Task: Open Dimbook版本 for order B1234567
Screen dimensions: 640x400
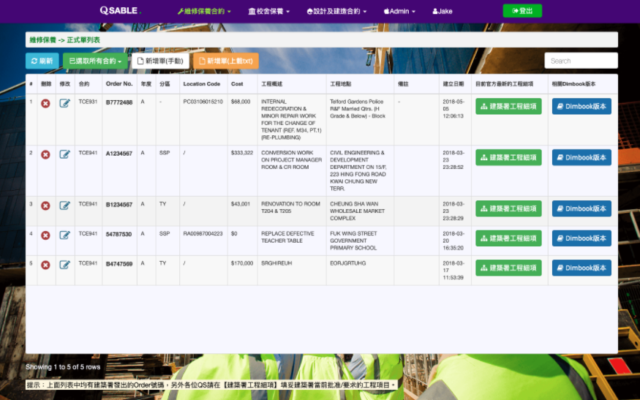Action: [582, 209]
